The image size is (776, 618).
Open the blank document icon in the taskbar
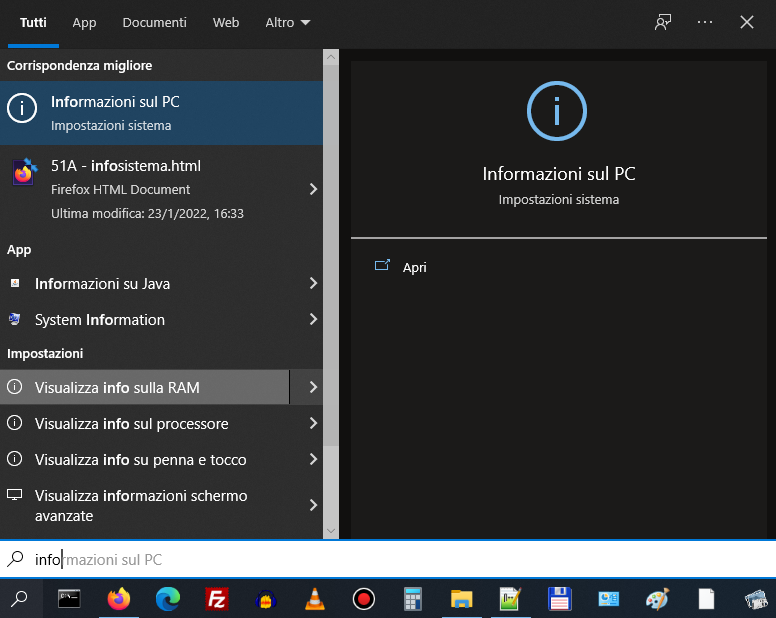pos(706,599)
